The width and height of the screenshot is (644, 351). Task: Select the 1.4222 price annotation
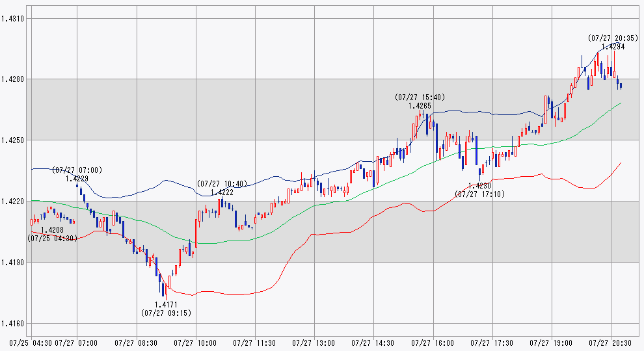pyautogui.click(x=222, y=192)
